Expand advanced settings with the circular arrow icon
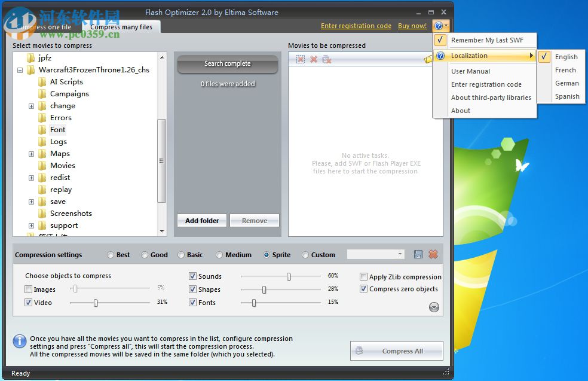This screenshot has height=381, width=588. pos(434,307)
